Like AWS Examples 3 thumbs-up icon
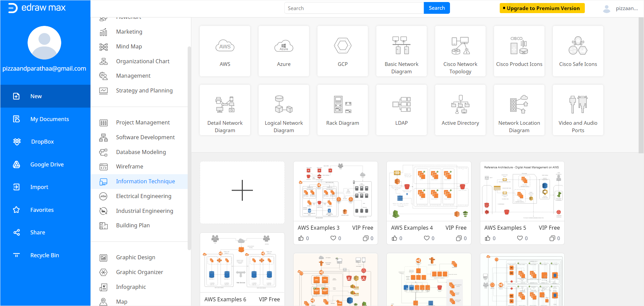 click(301, 238)
